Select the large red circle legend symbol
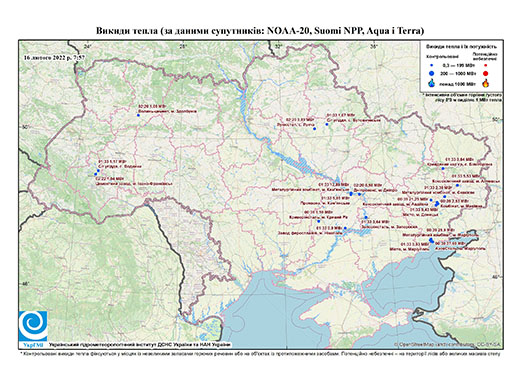520x368 pixels. [x=486, y=73]
